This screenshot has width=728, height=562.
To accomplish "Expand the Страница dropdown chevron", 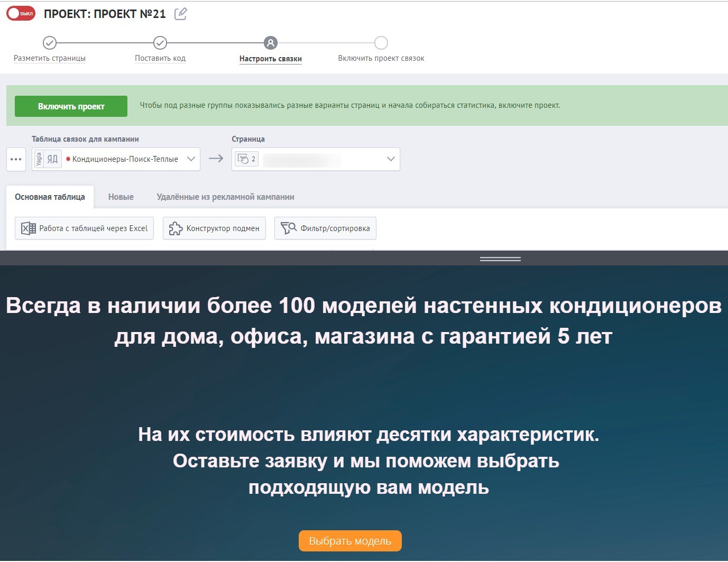I will tap(391, 159).
